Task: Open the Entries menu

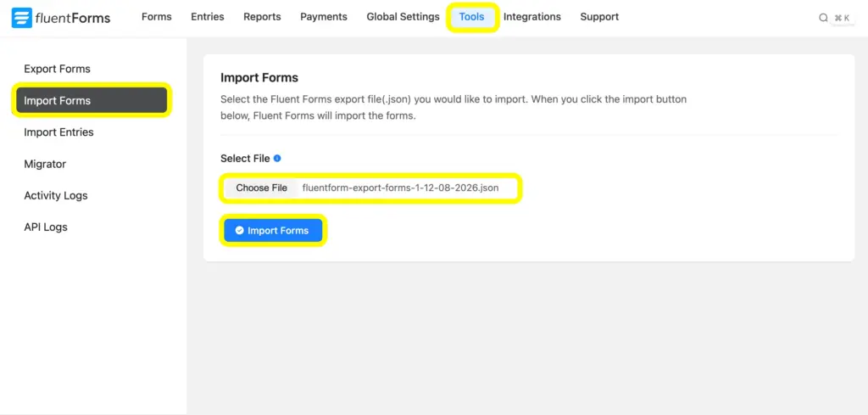Action: [208, 17]
